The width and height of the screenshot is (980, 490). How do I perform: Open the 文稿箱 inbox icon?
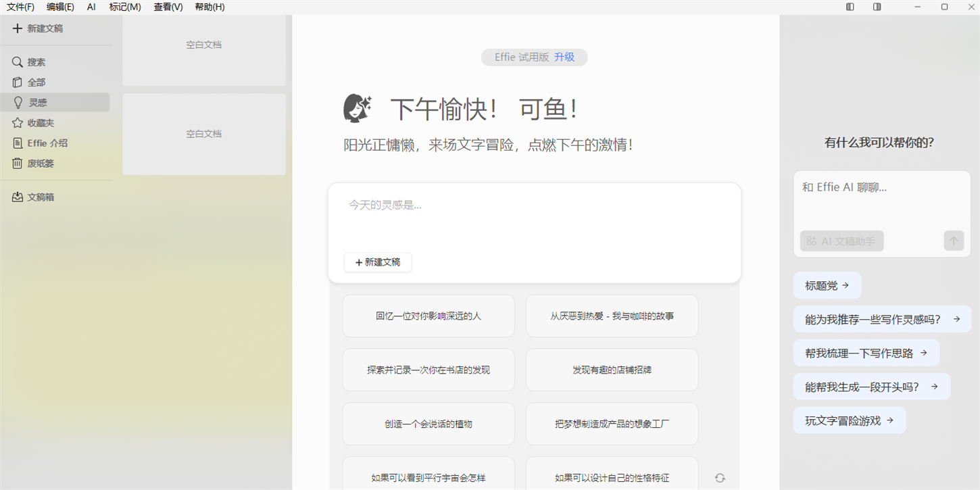pyautogui.click(x=17, y=197)
